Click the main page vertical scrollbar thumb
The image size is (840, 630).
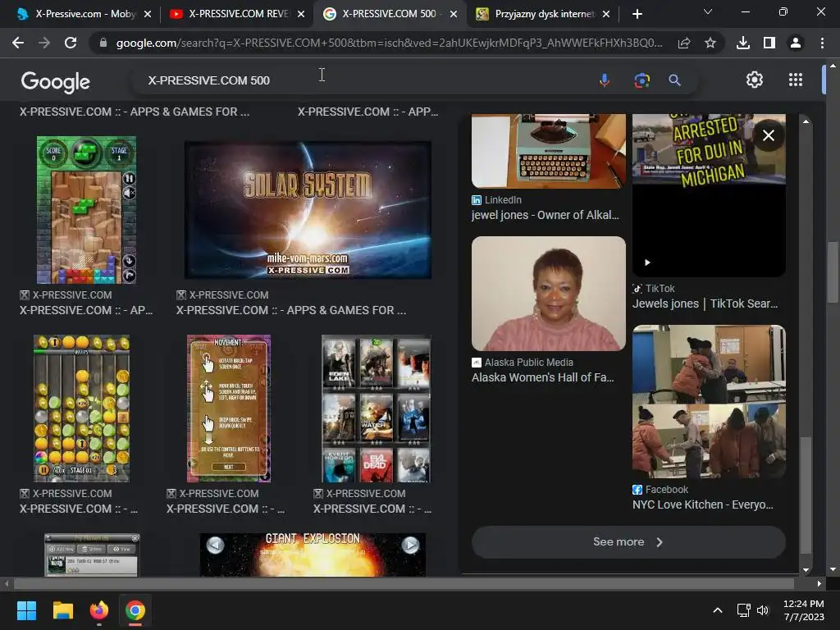pos(832,272)
